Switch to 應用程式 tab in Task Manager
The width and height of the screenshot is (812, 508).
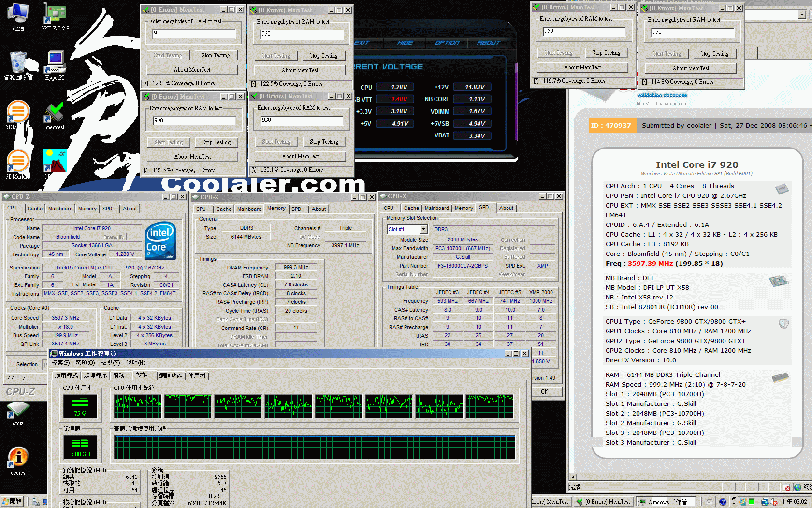point(66,376)
